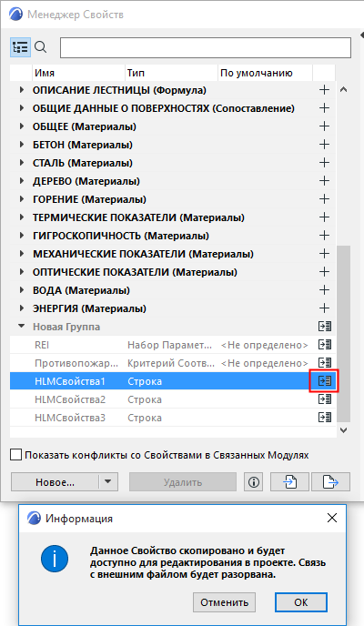Enable Показать конфликты со Свойствами checkbox
This screenshot has height=626, width=364.
coord(16,455)
